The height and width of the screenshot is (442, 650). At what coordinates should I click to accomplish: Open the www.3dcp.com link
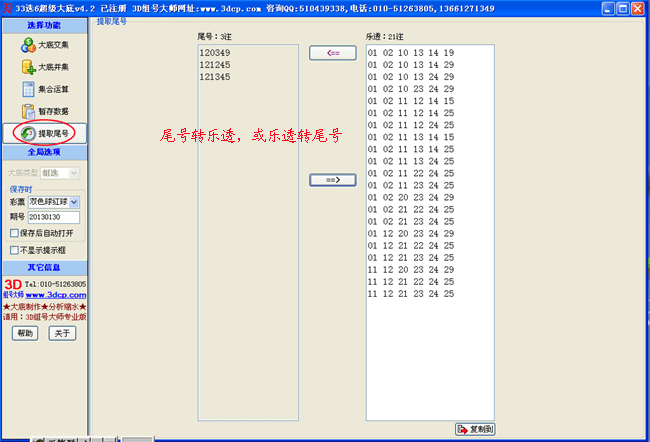[56, 295]
